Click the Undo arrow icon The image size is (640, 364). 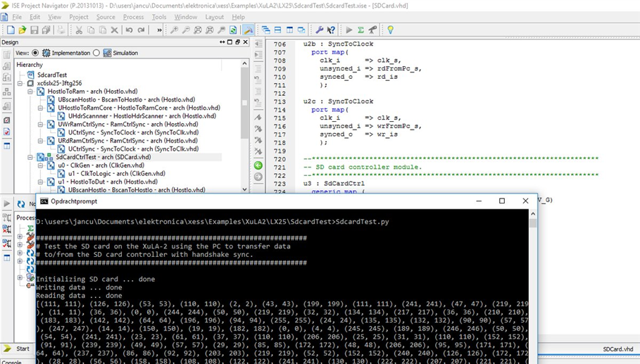129,30
